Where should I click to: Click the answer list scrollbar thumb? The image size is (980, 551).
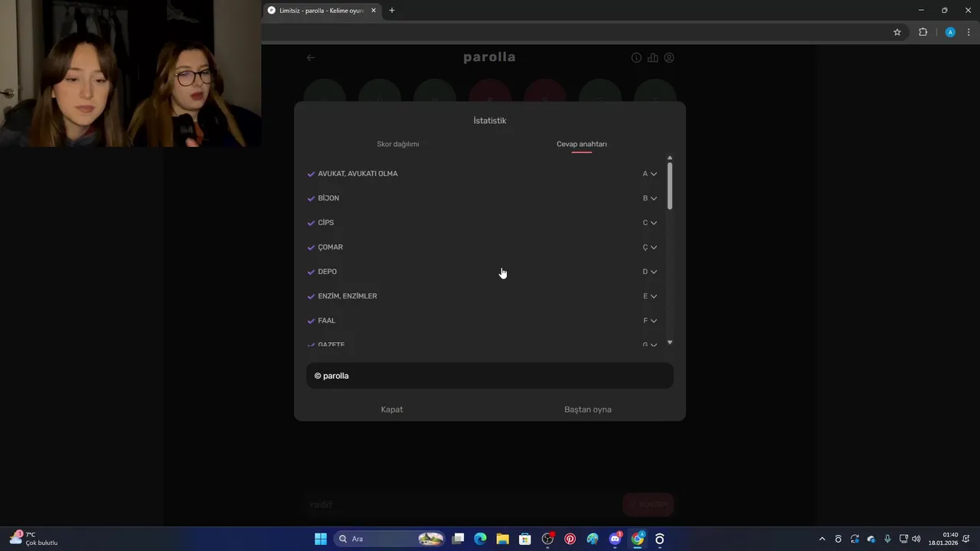click(x=670, y=186)
